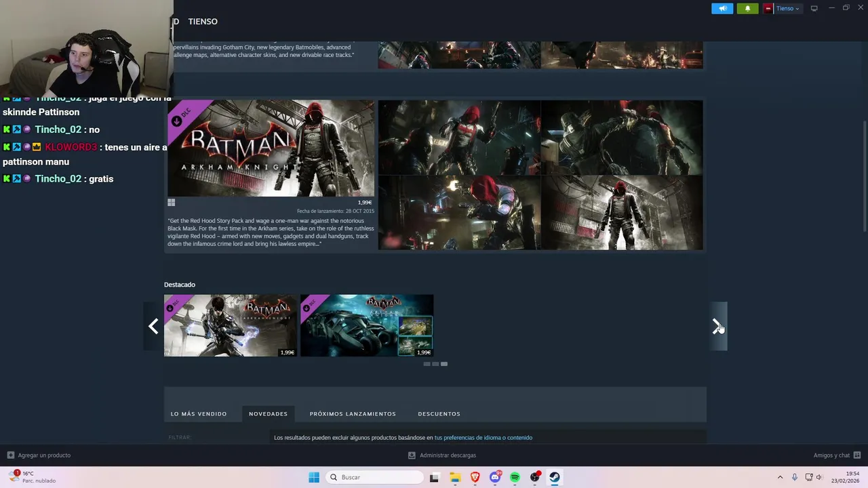The height and width of the screenshot is (488, 868).
Task: Open Task View on the taskbar
Action: coord(434,477)
